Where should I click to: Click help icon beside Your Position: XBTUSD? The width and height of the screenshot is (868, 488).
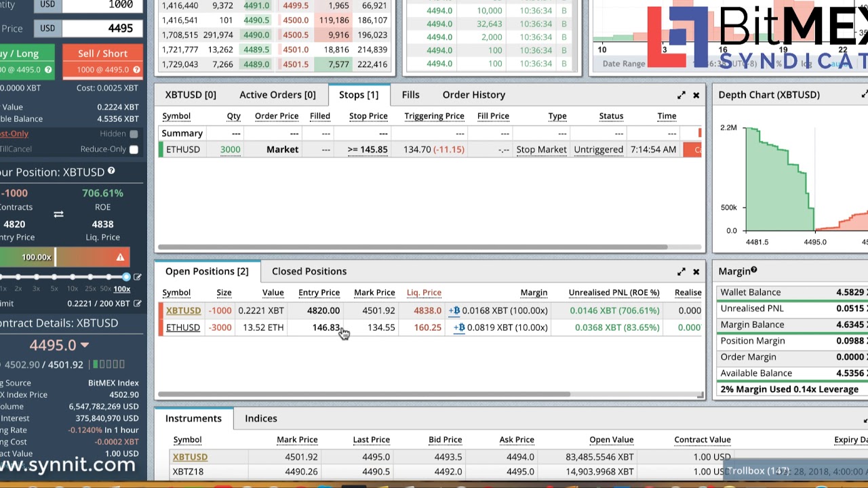pos(111,171)
